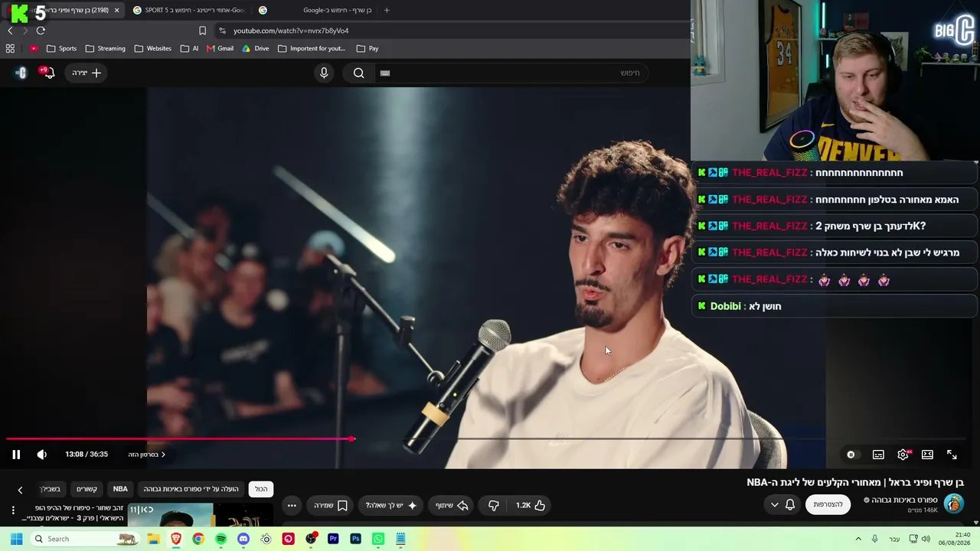Launch Photoshop from the taskbar
The height and width of the screenshot is (551, 980).
point(355,539)
